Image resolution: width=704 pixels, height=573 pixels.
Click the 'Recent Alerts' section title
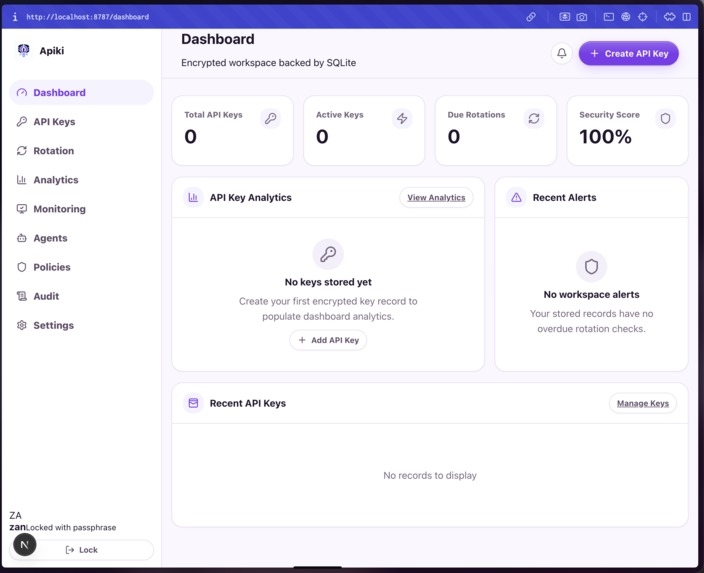click(x=564, y=198)
